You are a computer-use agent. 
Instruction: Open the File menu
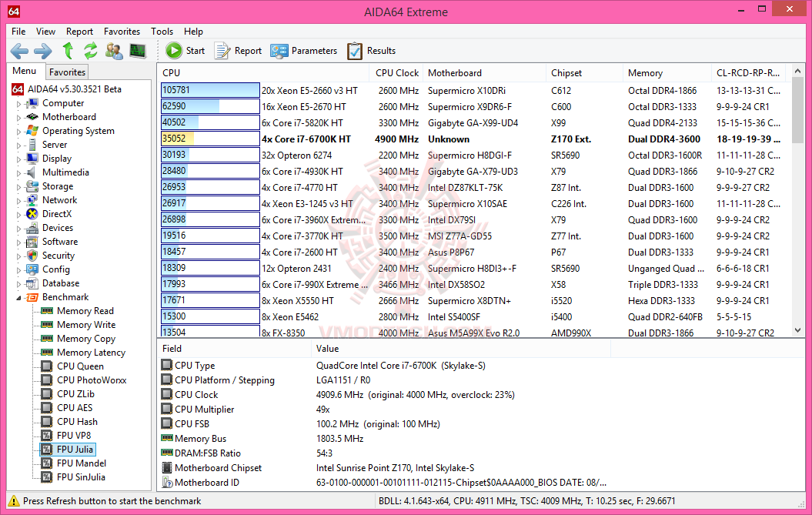18,32
